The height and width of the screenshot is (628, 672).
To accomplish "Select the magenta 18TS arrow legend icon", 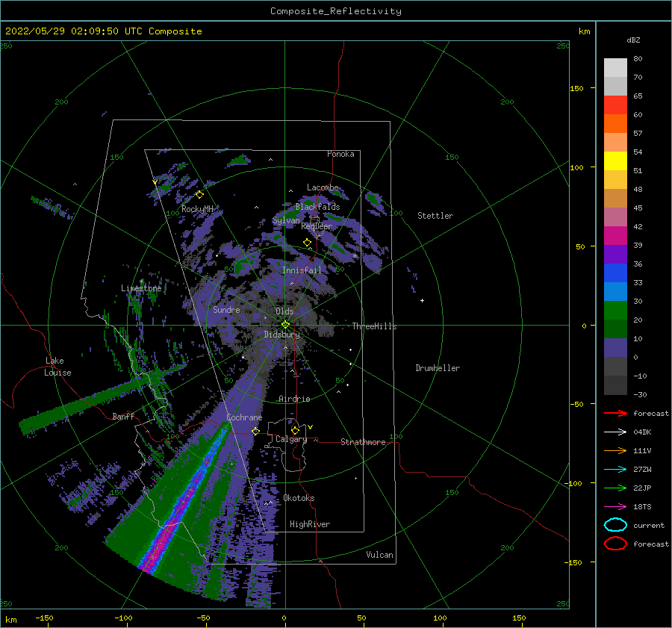I will pos(615,507).
